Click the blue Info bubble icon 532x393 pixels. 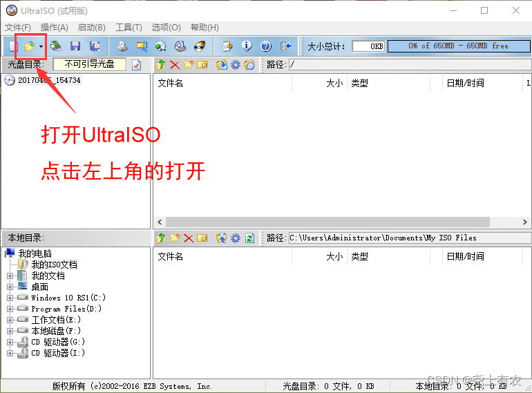247,46
